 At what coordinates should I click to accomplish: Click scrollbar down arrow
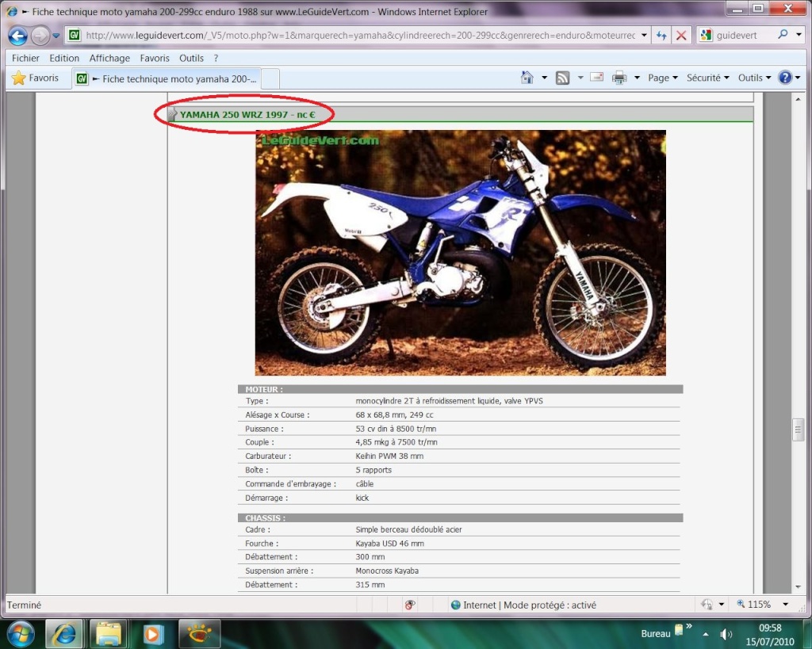point(798,587)
